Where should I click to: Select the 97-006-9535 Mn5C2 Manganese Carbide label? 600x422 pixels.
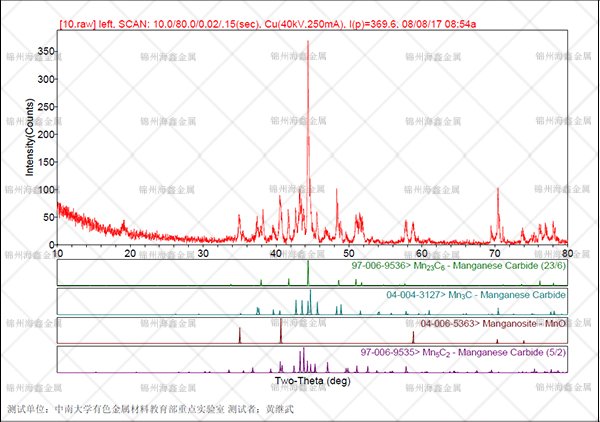click(463, 353)
